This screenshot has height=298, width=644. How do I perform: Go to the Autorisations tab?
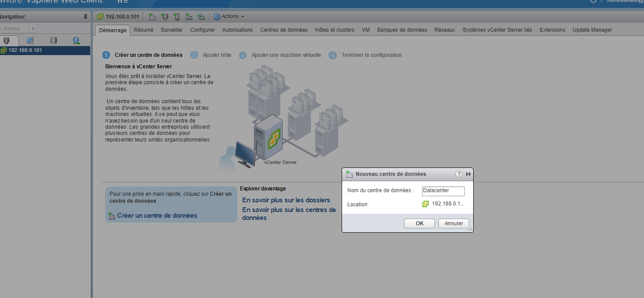237,30
